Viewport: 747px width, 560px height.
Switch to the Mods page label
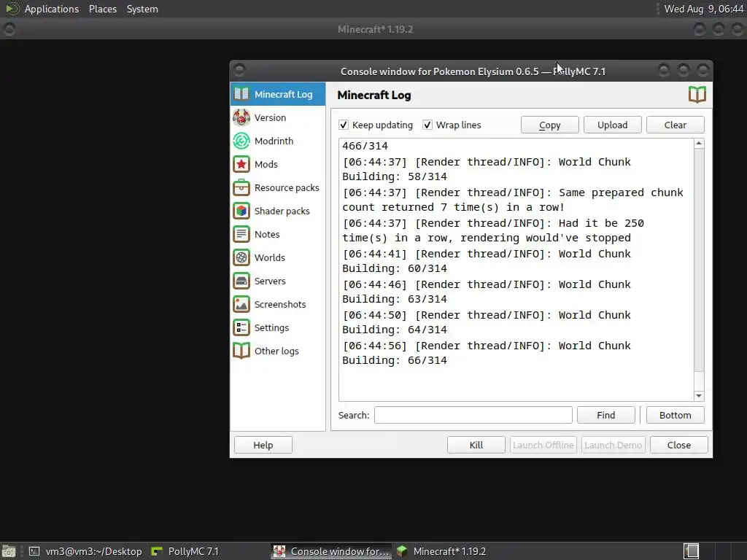click(266, 164)
